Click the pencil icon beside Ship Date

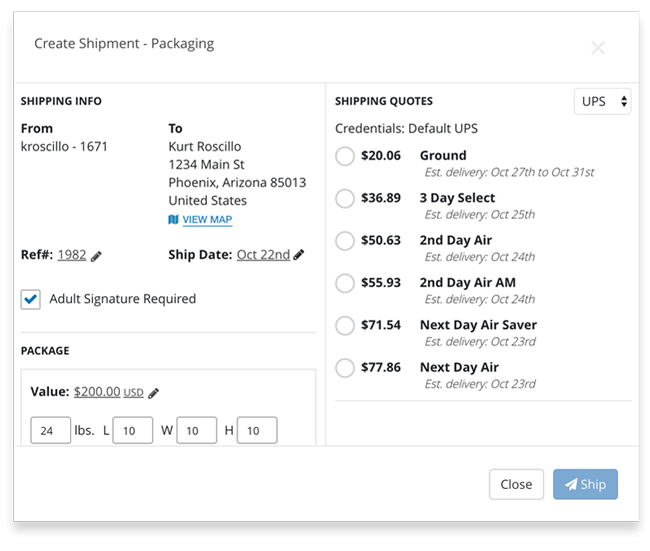click(299, 255)
